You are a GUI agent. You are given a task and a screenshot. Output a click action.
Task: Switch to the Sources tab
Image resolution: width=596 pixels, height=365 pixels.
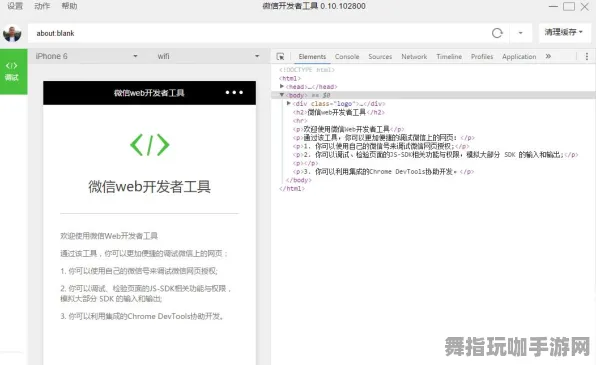(380, 57)
